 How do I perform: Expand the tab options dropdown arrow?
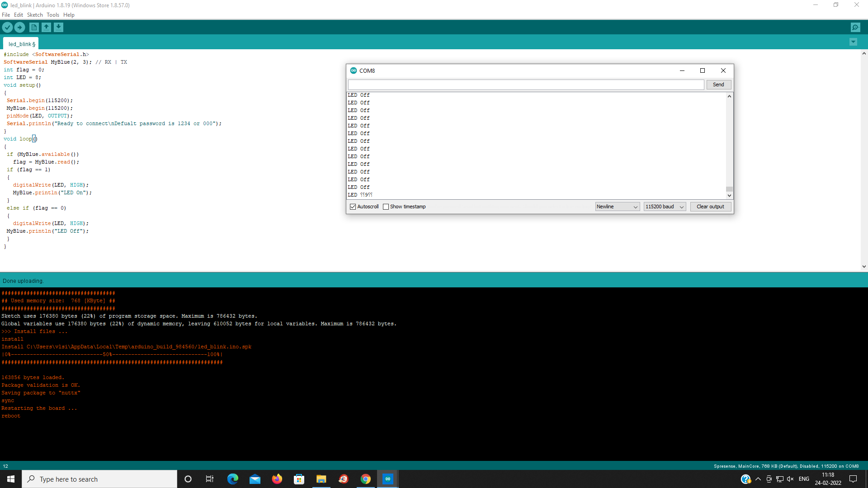853,42
